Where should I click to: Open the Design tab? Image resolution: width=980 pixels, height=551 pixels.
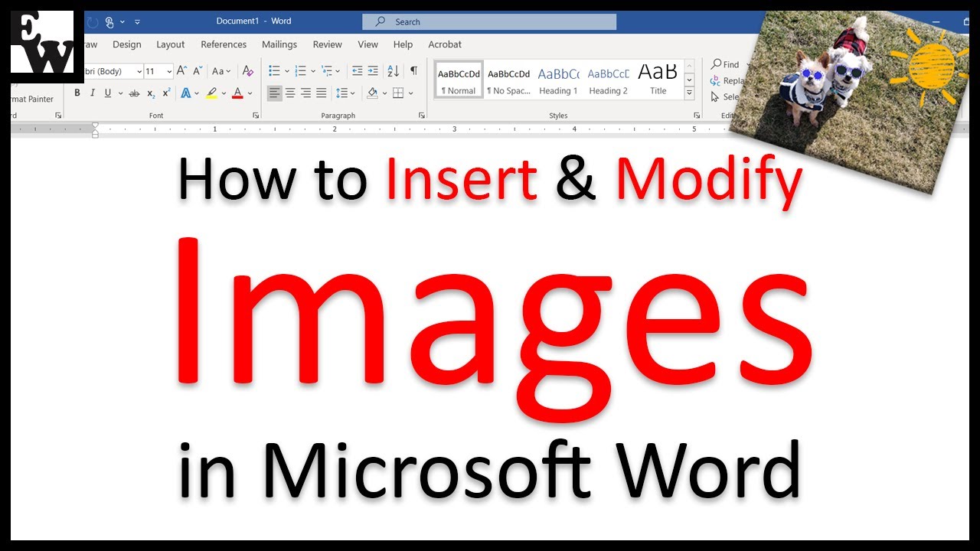coord(127,44)
